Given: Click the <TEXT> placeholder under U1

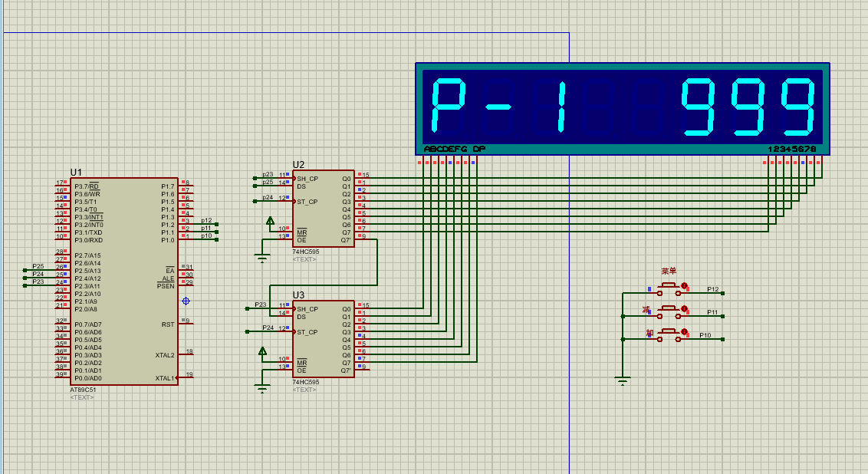Looking at the screenshot, I should point(82,397).
